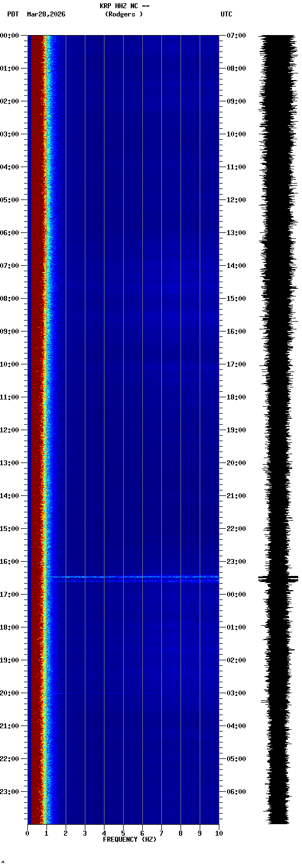This screenshot has width=302, height=868.
Task: Click the frequency axis tick label '0'
Action: pyautogui.click(x=27, y=833)
